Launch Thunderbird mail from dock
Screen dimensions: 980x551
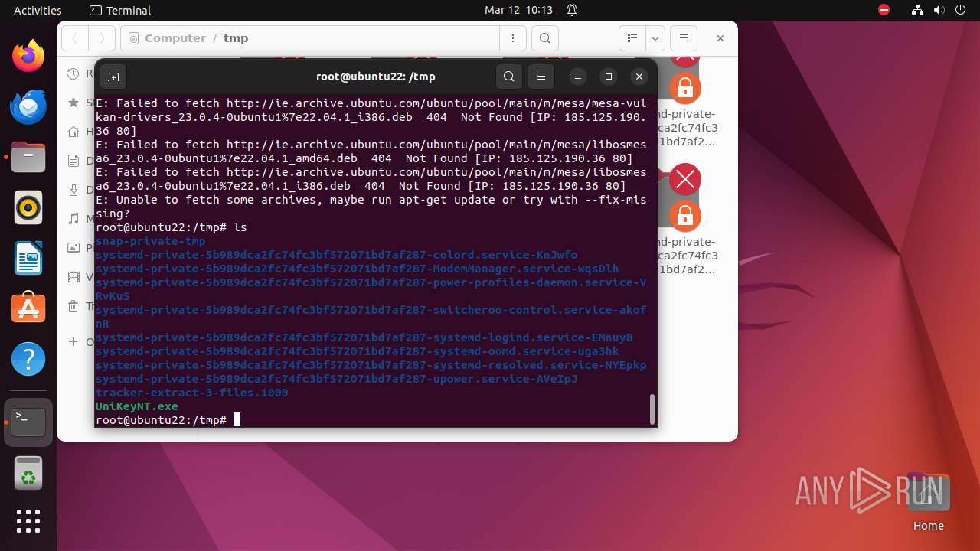(28, 107)
